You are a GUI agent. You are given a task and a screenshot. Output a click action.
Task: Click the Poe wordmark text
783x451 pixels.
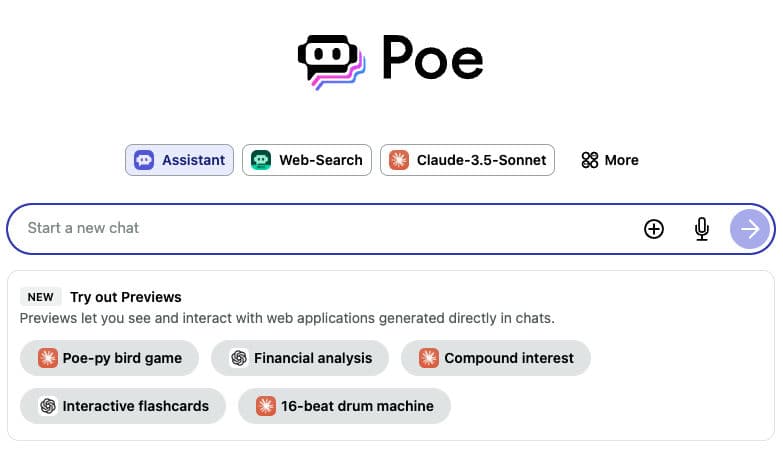click(x=433, y=60)
